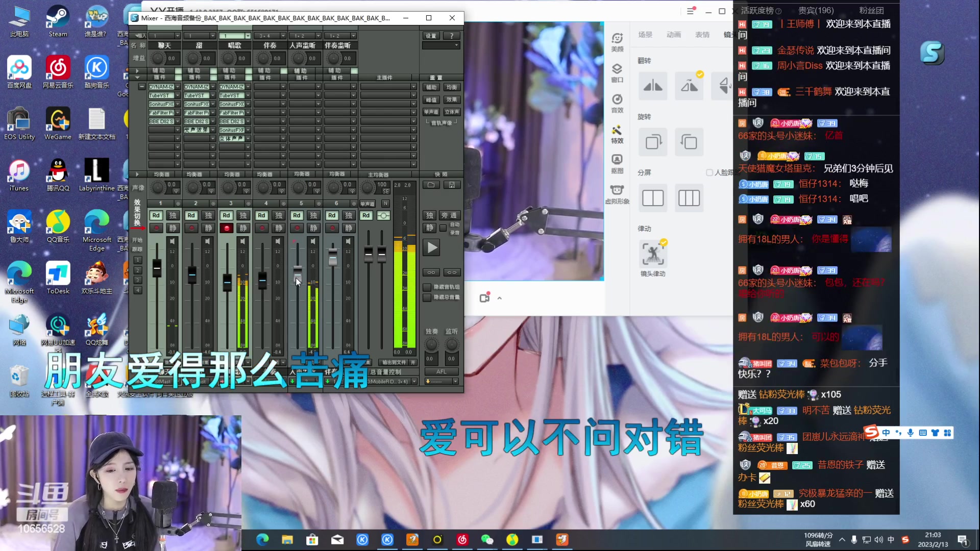Check 隐藏音轨组 checkbox in Mixer
980x551 pixels.
click(x=427, y=287)
